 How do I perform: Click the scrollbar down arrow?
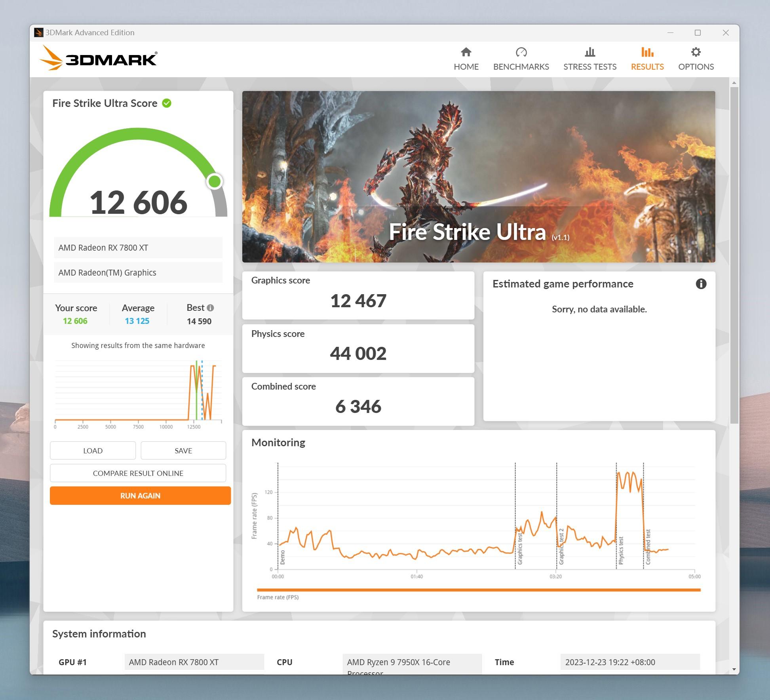click(734, 670)
